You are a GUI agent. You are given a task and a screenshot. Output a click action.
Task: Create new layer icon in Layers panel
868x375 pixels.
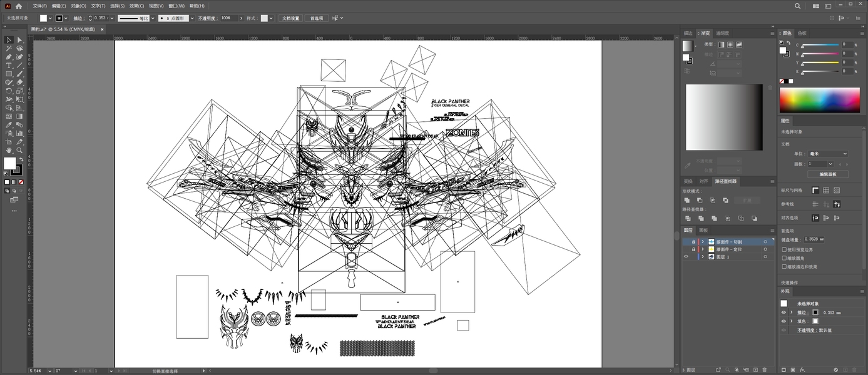tap(755, 370)
